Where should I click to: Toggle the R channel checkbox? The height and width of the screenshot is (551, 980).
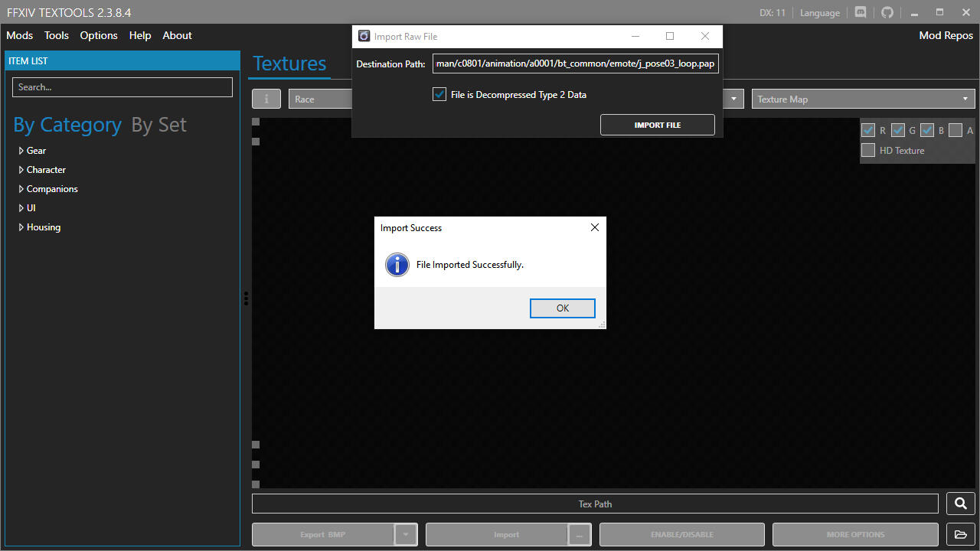click(x=868, y=130)
